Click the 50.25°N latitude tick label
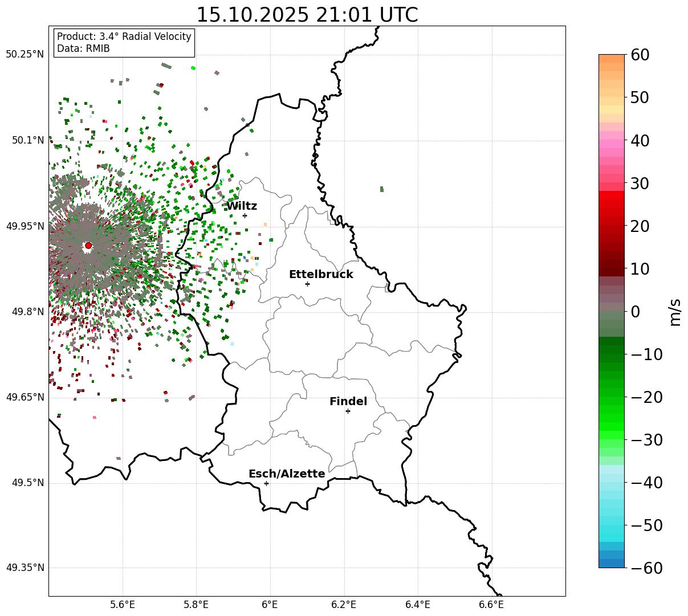The height and width of the screenshot is (616, 688). [25, 55]
